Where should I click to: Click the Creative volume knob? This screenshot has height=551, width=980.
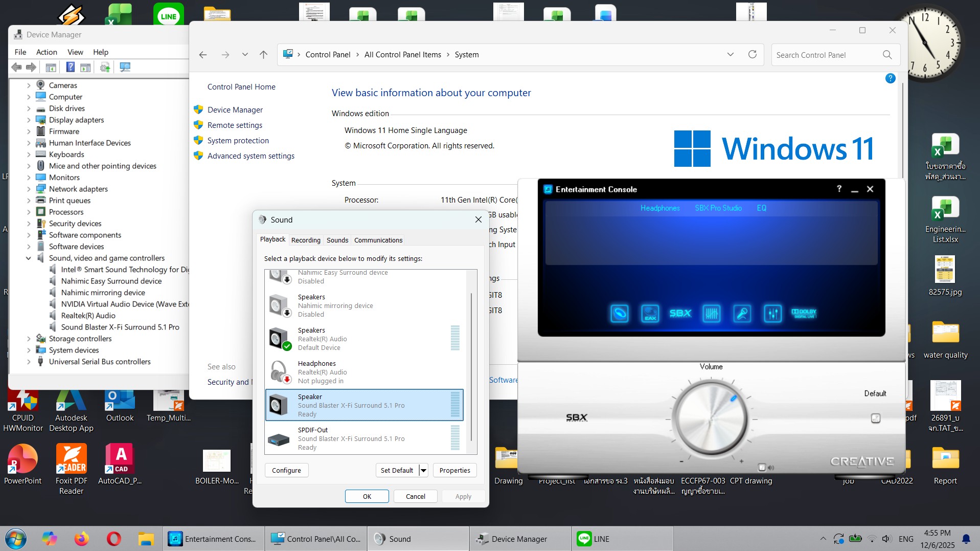(x=711, y=418)
